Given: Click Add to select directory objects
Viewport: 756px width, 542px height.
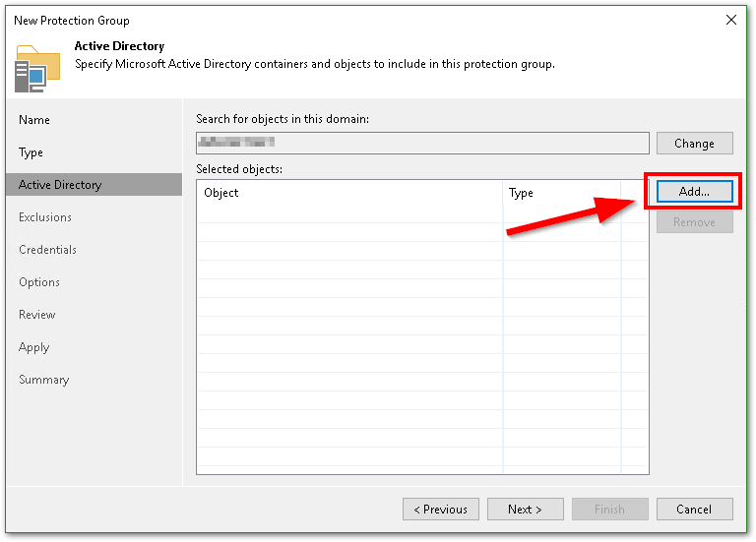Looking at the screenshot, I should [694, 192].
